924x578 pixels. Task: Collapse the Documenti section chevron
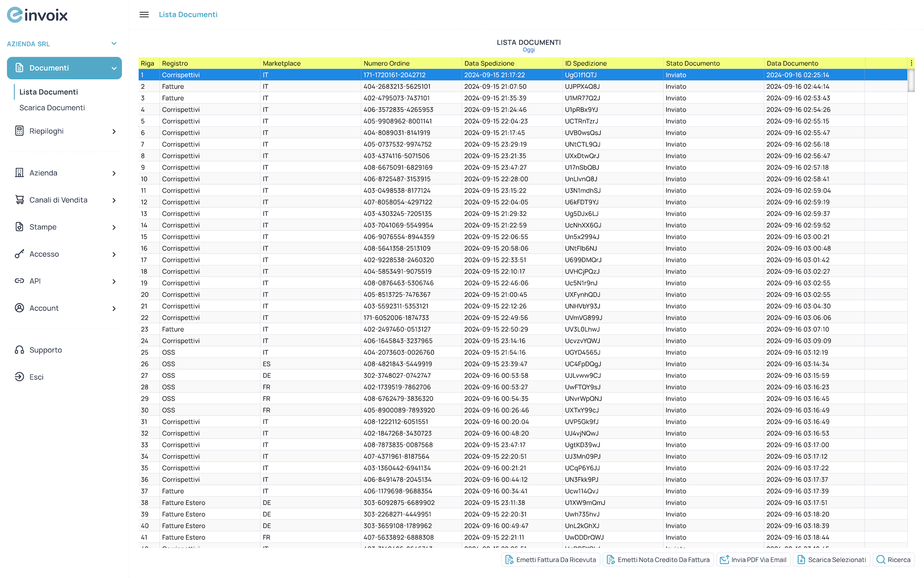[114, 68]
